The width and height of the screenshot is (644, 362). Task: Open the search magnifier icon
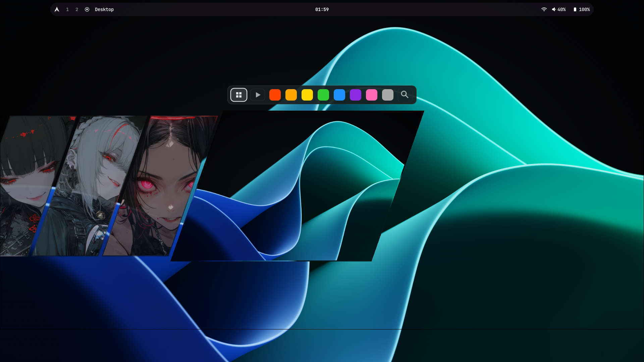(405, 95)
